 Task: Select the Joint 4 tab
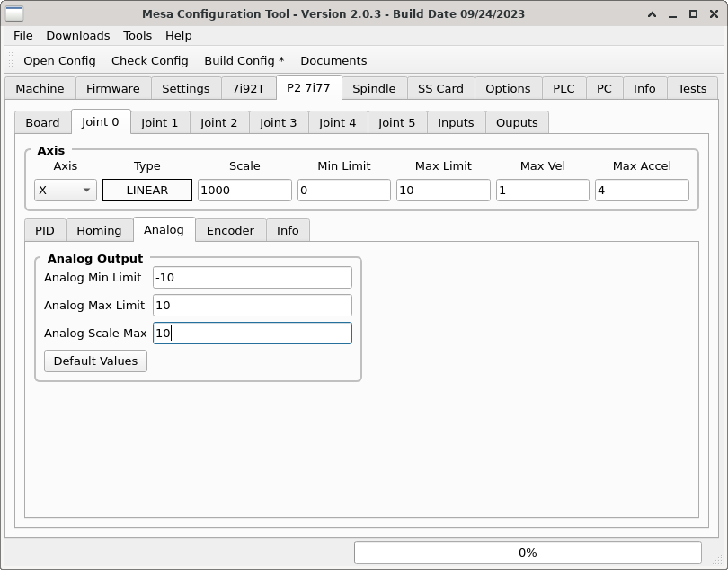(337, 122)
